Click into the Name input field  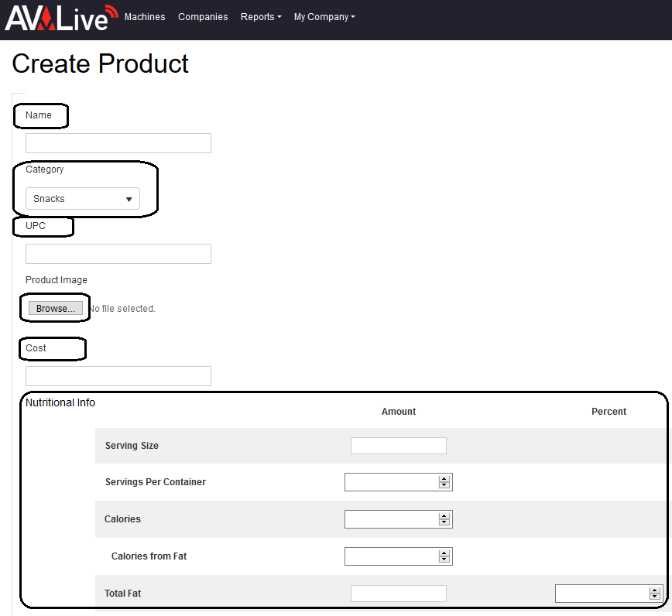[x=118, y=143]
